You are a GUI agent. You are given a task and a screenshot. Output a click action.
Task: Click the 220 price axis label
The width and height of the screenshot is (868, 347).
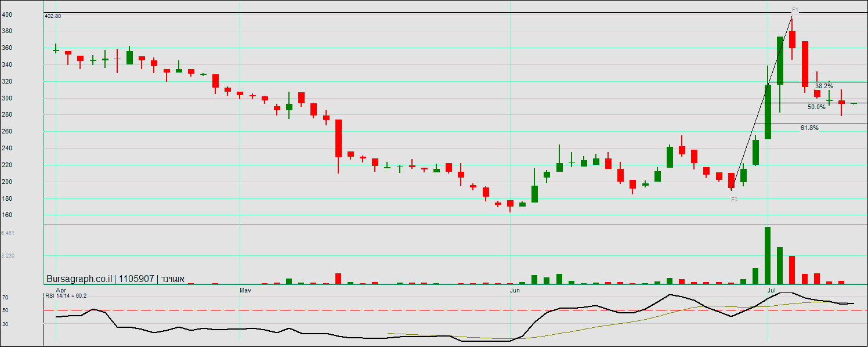point(6,165)
